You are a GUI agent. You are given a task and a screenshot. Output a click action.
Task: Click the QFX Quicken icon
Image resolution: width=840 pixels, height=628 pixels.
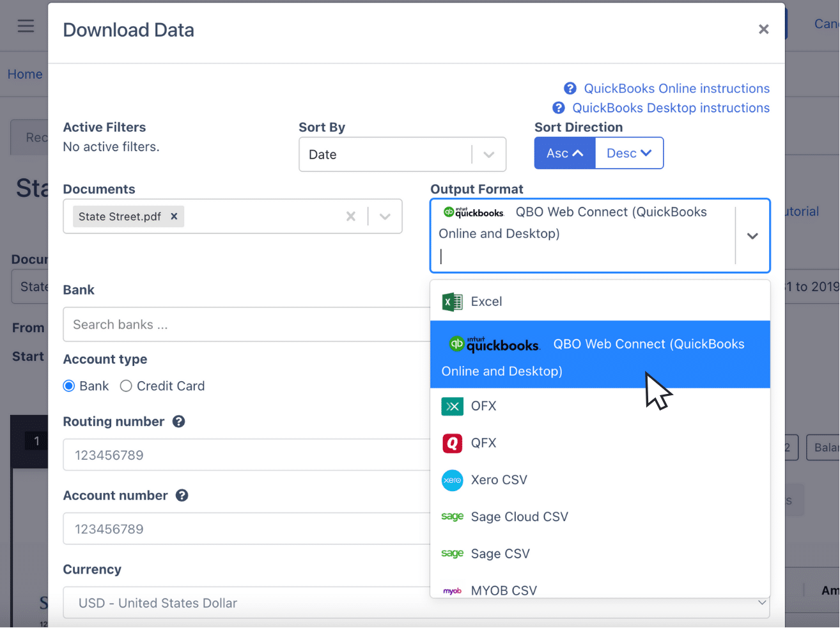[453, 443]
